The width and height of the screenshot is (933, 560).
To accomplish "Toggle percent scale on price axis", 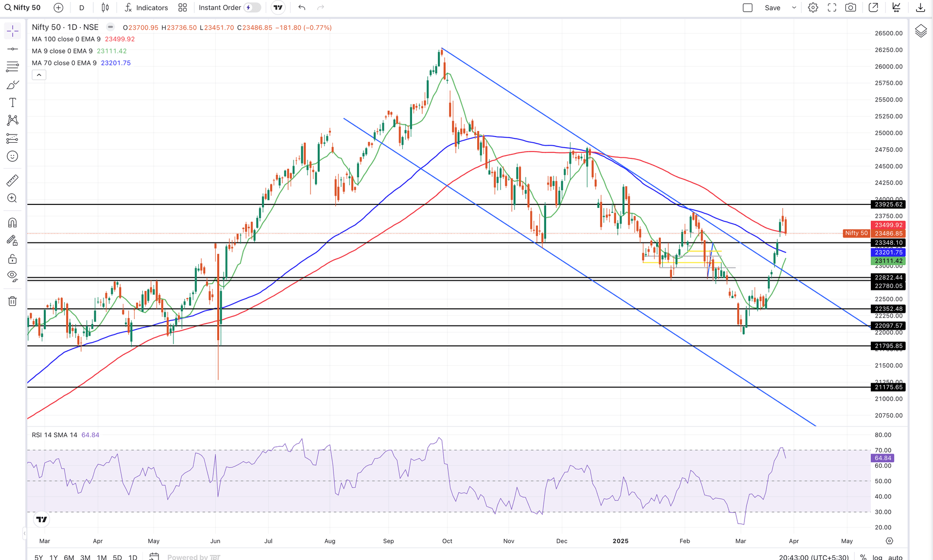I will (863, 557).
